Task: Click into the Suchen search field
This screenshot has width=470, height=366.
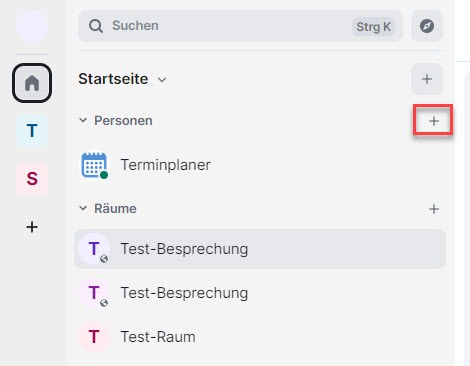Action: tap(240, 26)
